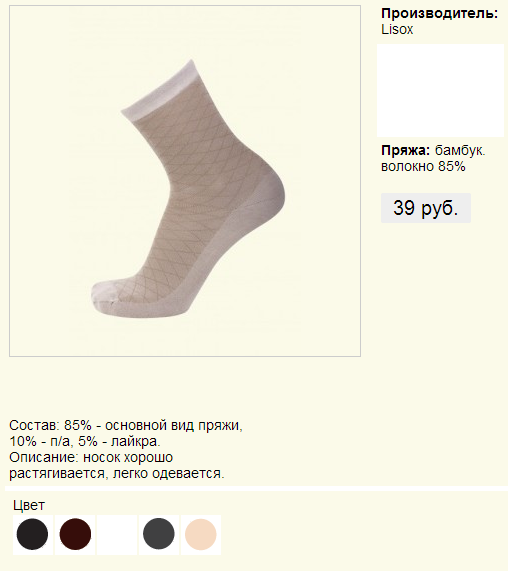This screenshot has height=571, width=508.
Task: Click the 39 руб. price button
Action: (x=426, y=208)
